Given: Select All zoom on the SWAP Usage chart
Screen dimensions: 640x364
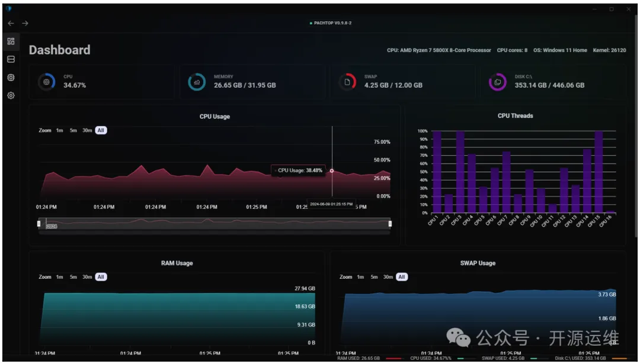Looking at the screenshot, I should pos(402,277).
